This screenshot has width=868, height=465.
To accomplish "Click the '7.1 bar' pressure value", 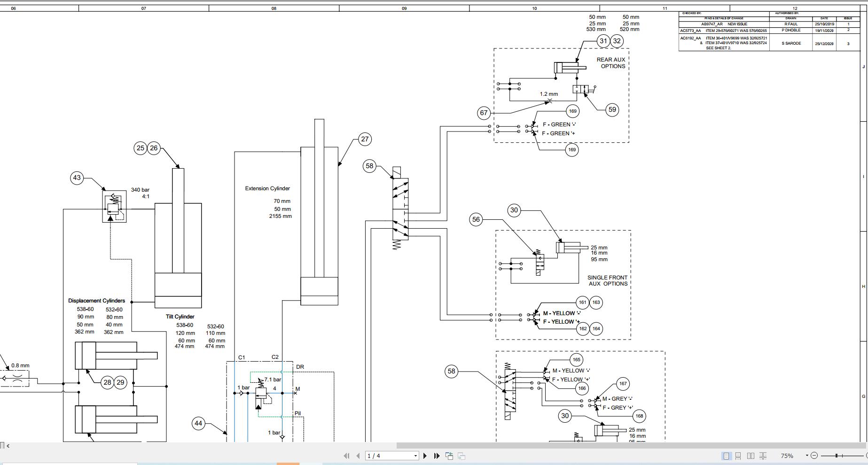I will tap(273, 380).
